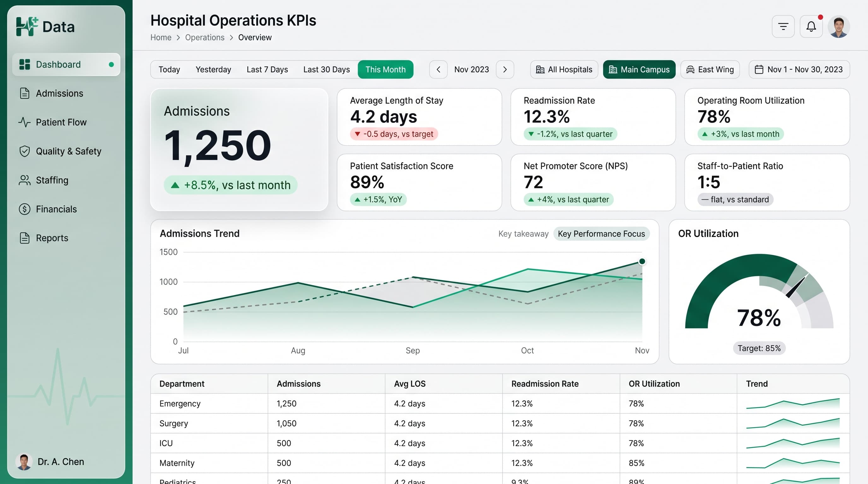
Task: Go to next month with right chevron
Action: point(505,69)
